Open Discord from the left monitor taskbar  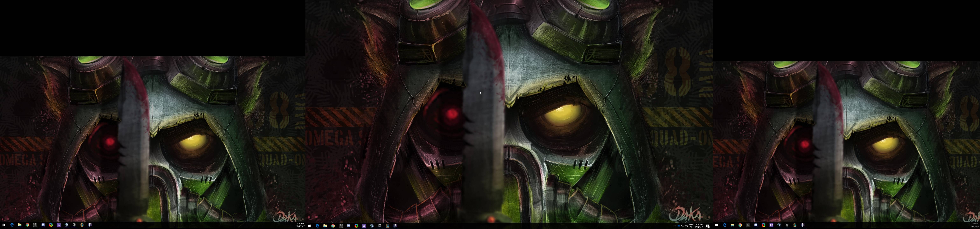tap(43, 225)
